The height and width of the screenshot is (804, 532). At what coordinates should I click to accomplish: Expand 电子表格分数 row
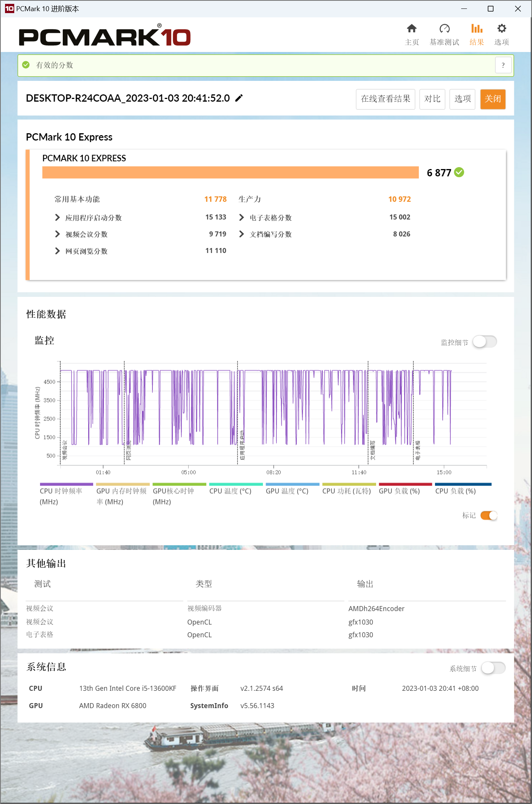coord(241,218)
